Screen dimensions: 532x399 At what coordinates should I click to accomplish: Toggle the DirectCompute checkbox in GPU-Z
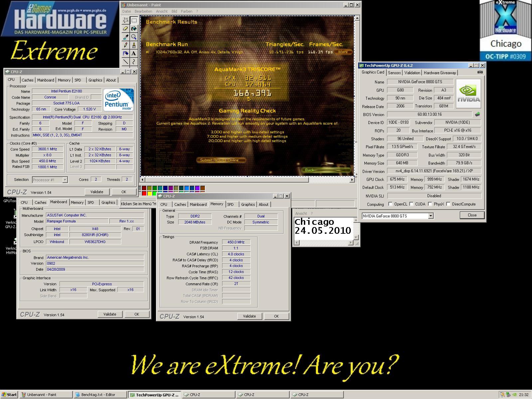click(x=449, y=204)
